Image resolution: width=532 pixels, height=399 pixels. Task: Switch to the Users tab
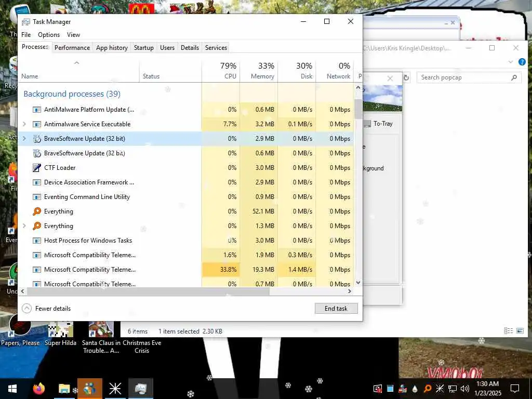click(x=167, y=48)
